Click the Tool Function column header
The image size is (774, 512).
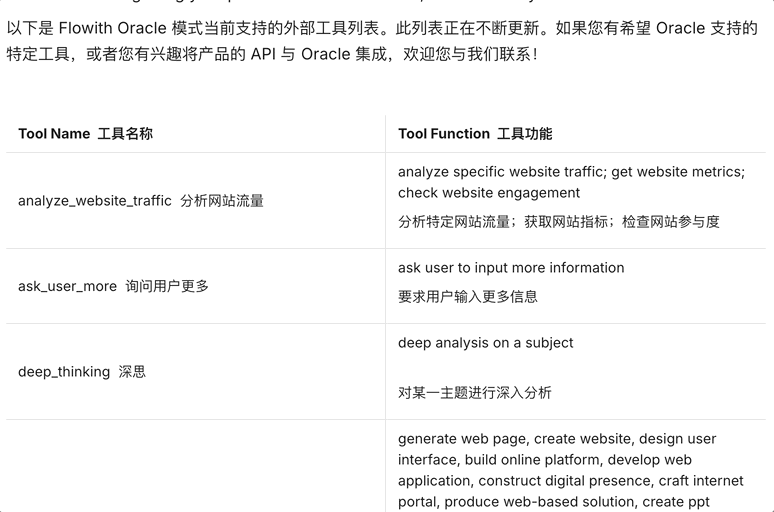tap(475, 134)
